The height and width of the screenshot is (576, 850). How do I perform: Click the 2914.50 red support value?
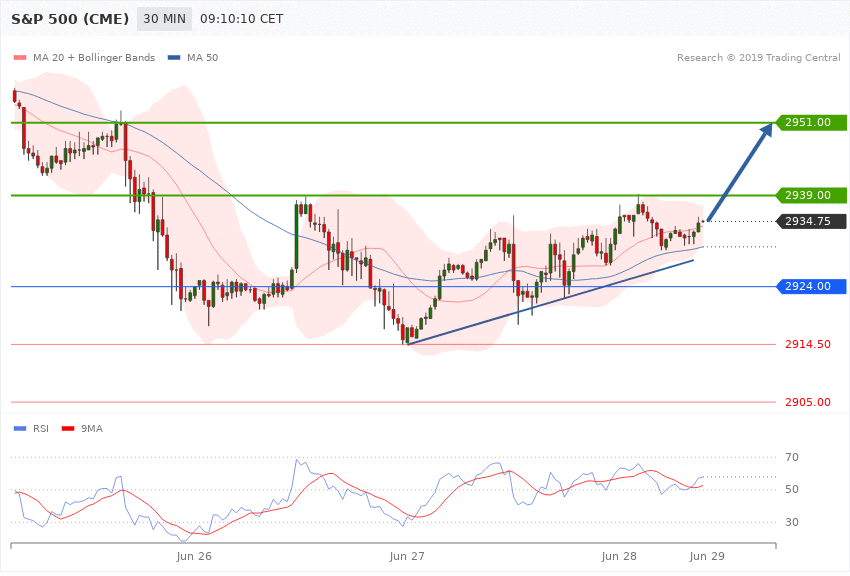click(x=808, y=344)
